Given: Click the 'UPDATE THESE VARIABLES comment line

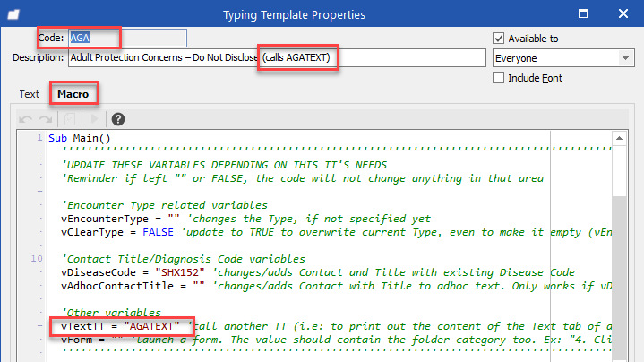Looking at the screenshot, I should coord(224,165).
